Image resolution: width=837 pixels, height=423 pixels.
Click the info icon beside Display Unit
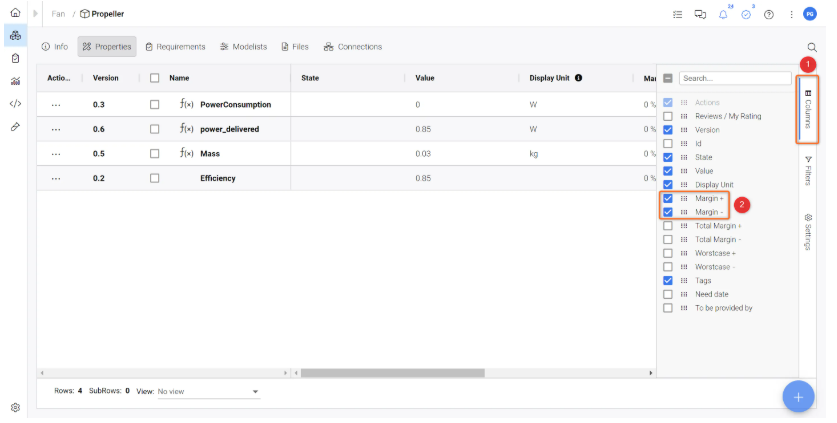point(578,78)
